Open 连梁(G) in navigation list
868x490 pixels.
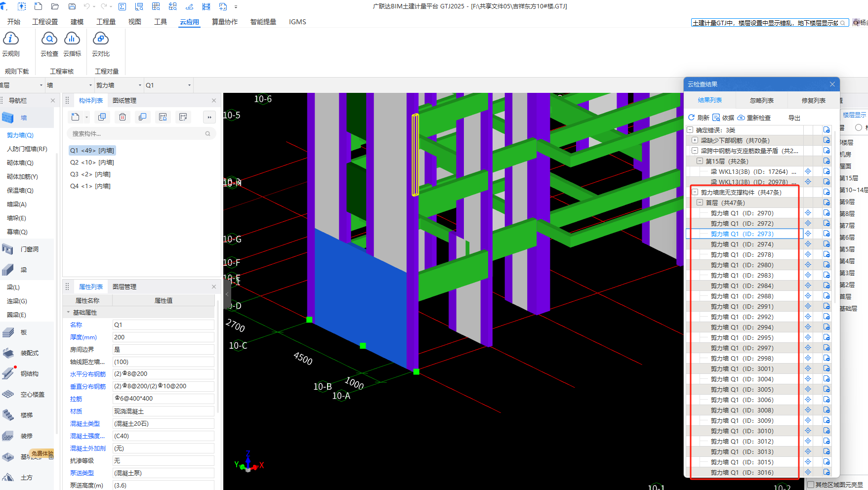pyautogui.click(x=17, y=301)
